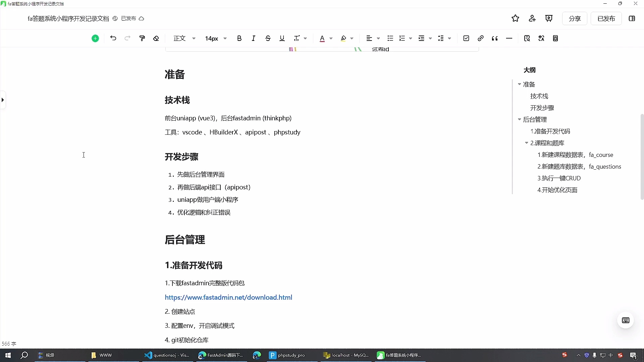Viewport: 644px width, 362px height.
Task: Click the clipboard icon at the toolbar's right end
Action: [x=555, y=38]
